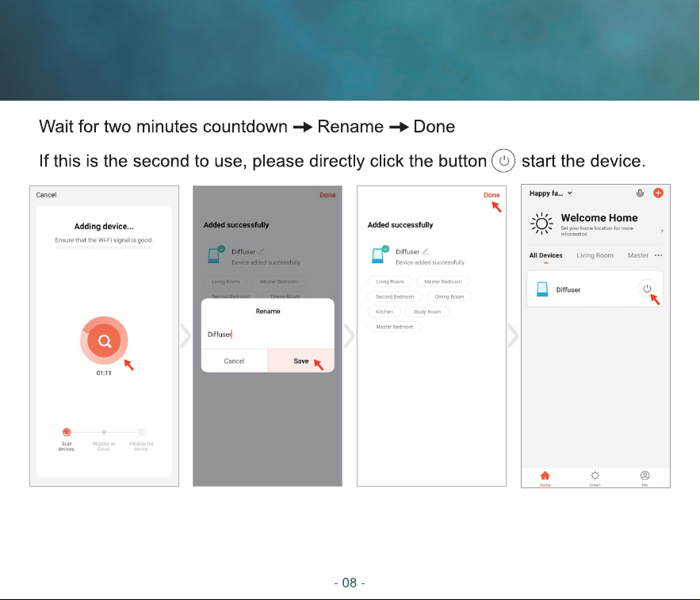This screenshot has width=700, height=600.
Task: Click the diffuser device icon on the third screen
Action: pos(379,255)
